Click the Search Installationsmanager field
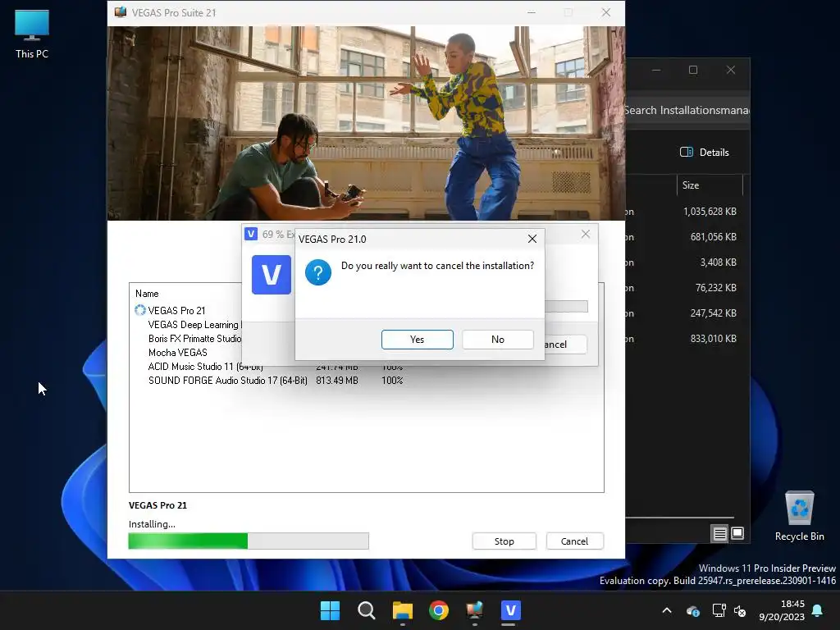This screenshot has height=630, width=840. pyautogui.click(x=687, y=111)
